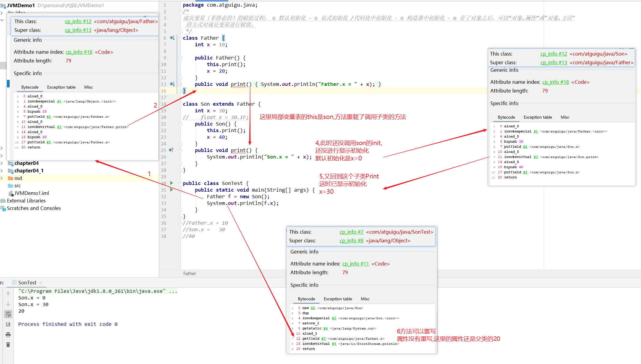Collapse class Son fold marker on line 18

[x=180, y=104]
